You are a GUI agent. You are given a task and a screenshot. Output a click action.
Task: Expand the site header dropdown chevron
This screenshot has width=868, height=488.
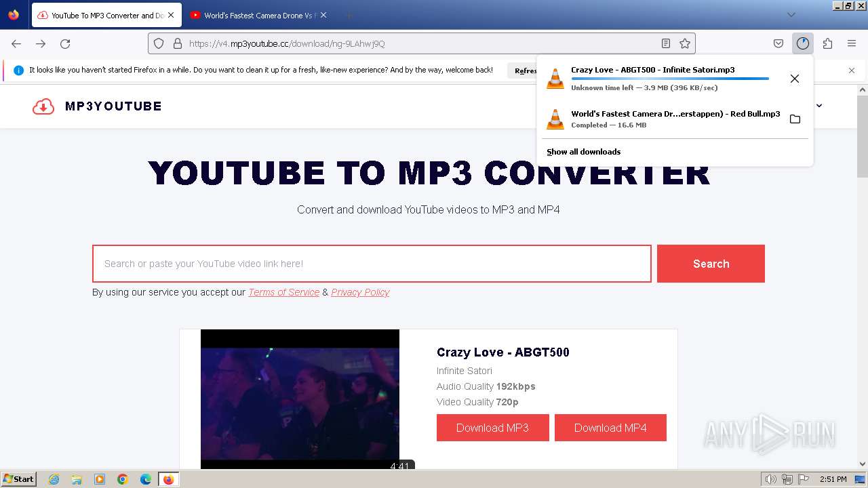coord(819,106)
